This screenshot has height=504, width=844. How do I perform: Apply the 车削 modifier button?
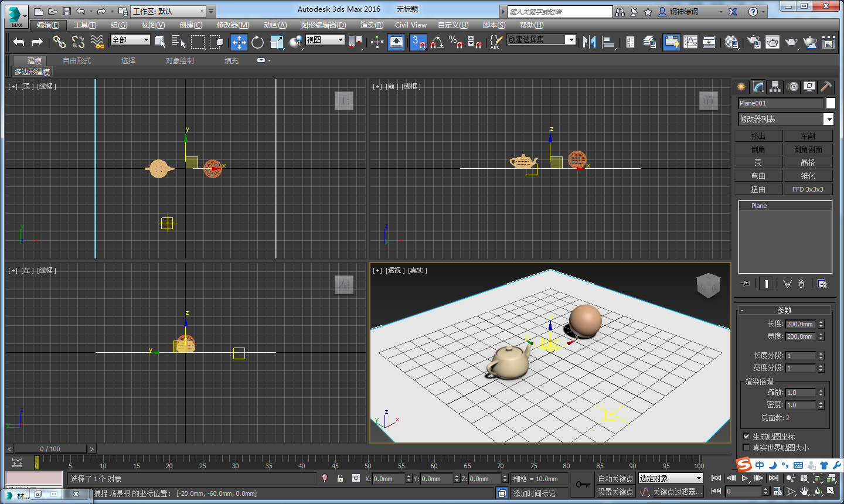tap(808, 136)
